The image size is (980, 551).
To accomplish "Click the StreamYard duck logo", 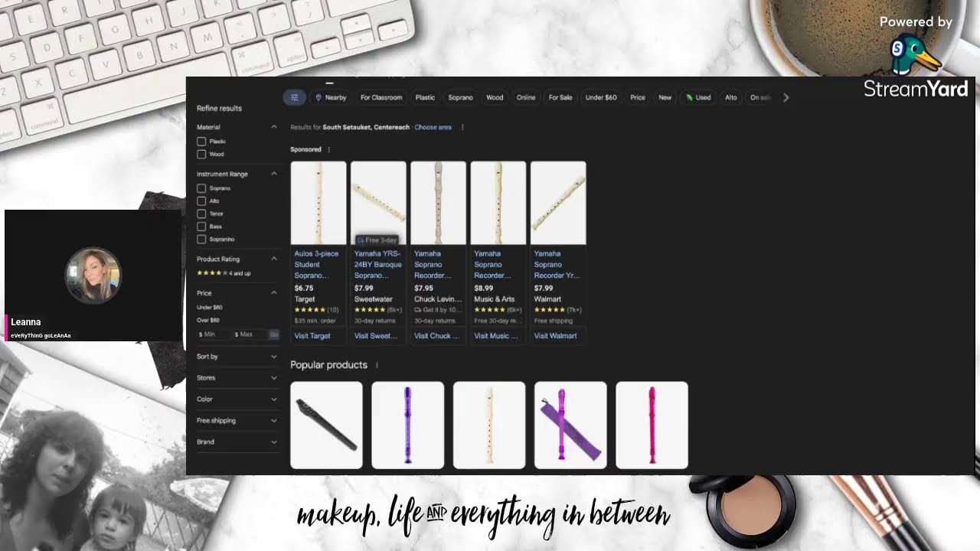I will (x=915, y=54).
